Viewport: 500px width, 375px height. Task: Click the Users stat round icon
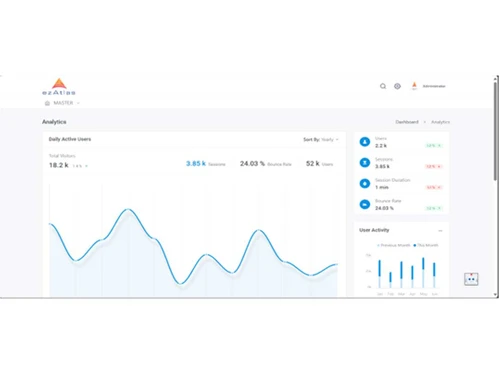point(365,142)
